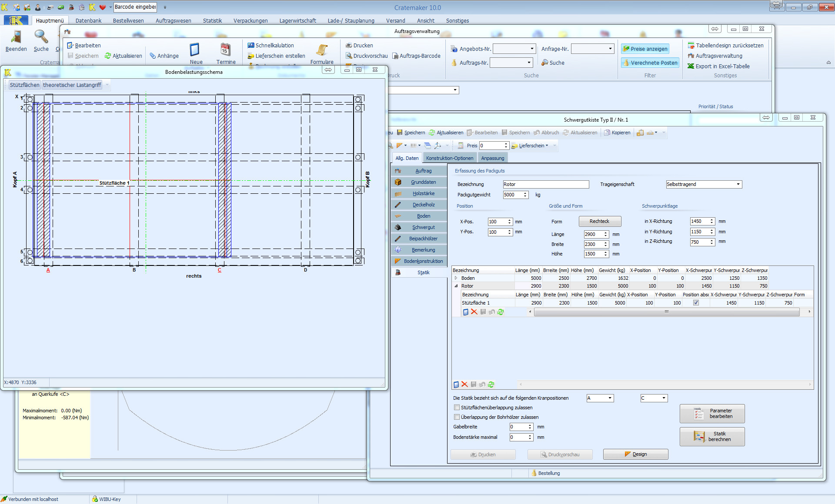This screenshot has height=504, width=835.
Task: Click red X delete icon at bottom of Packgut table
Action: point(464,384)
